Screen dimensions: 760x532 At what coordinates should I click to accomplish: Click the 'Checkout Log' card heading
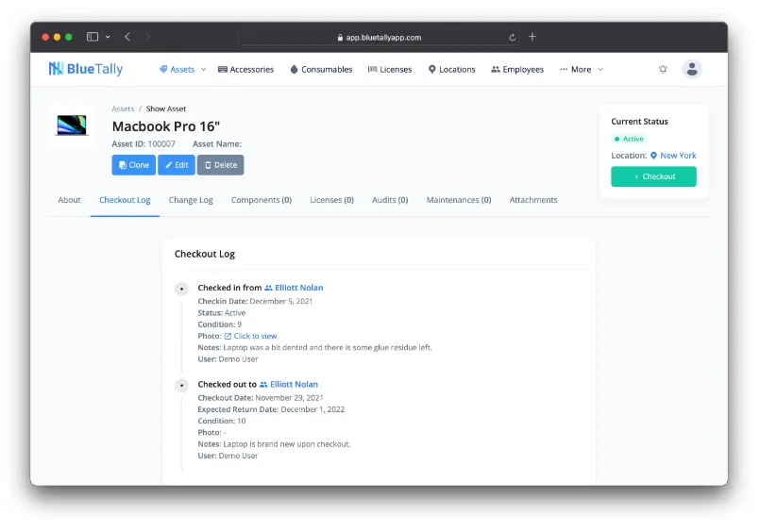(x=205, y=254)
